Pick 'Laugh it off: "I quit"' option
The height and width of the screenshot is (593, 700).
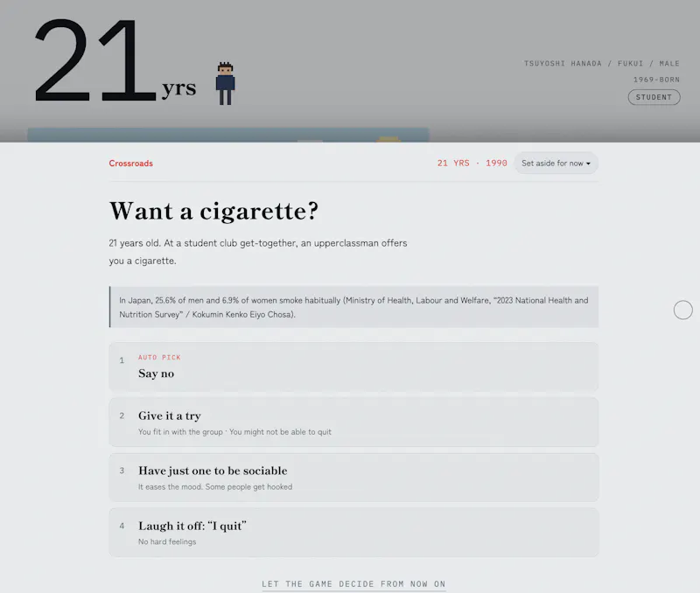353,533
